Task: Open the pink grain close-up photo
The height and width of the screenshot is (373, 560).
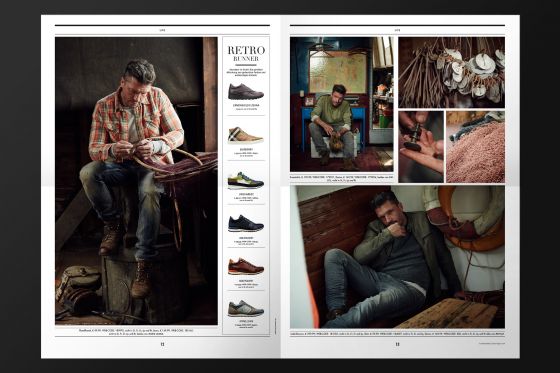Action: [475, 146]
